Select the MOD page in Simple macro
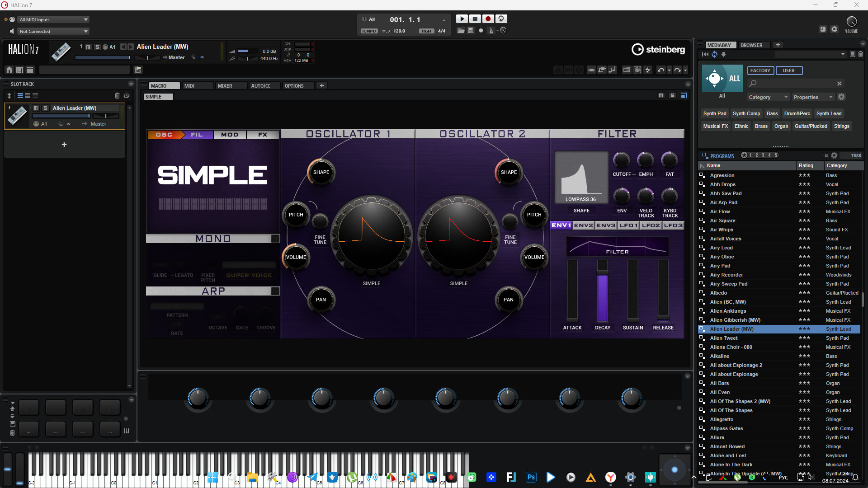 230,135
